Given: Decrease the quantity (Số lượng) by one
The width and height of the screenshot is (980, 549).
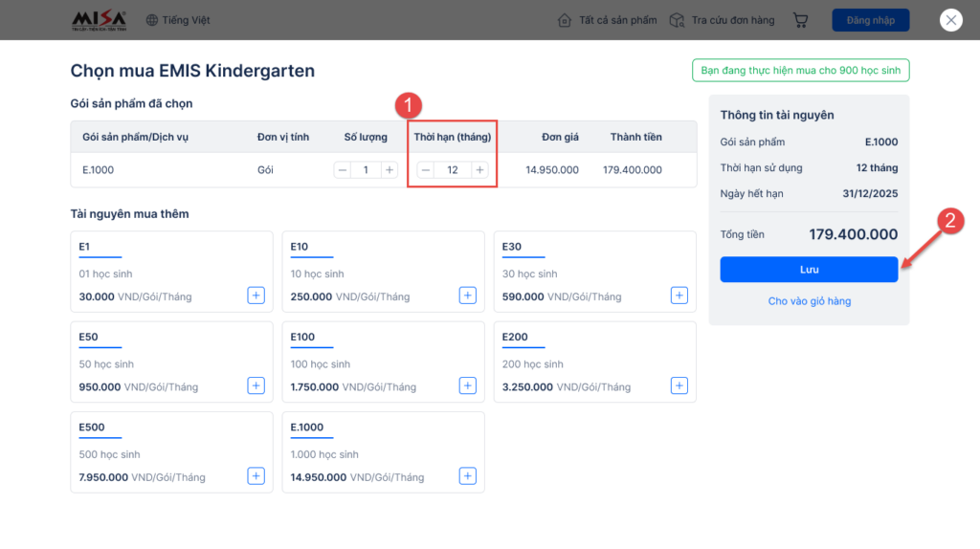Looking at the screenshot, I should [x=343, y=170].
